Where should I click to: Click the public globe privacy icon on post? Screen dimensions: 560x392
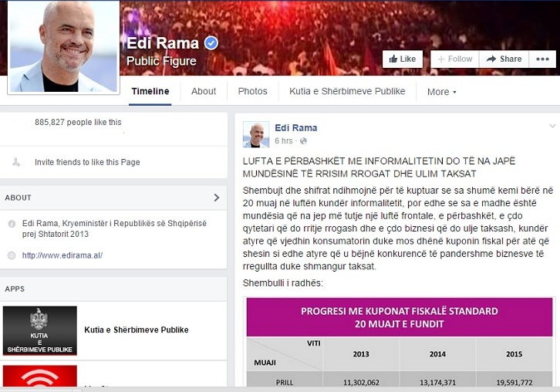[304, 141]
